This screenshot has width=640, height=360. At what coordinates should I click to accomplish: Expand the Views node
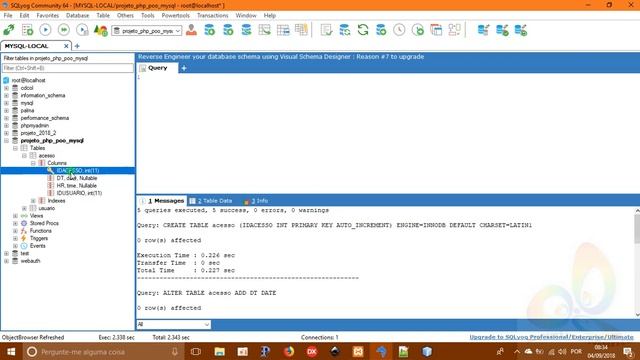coord(15,216)
